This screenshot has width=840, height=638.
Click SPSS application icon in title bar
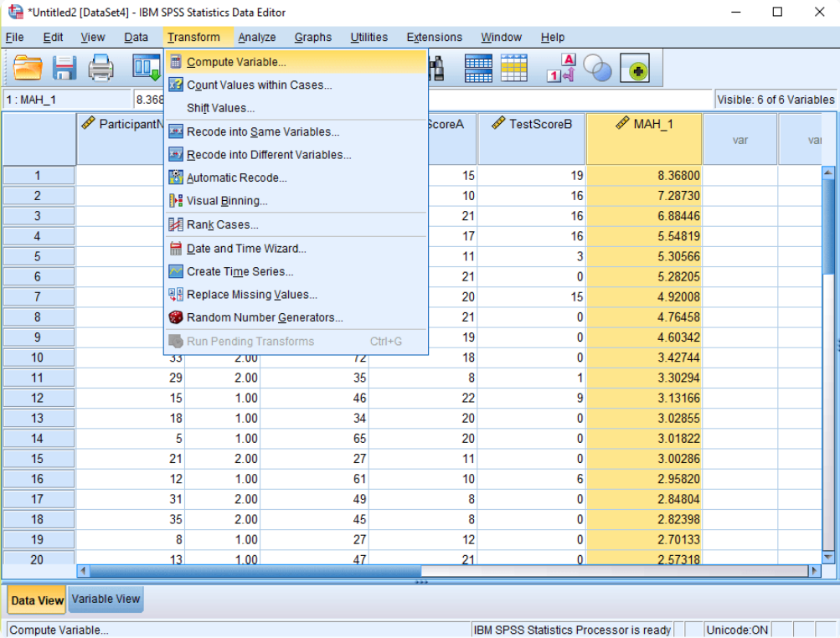pyautogui.click(x=16, y=12)
